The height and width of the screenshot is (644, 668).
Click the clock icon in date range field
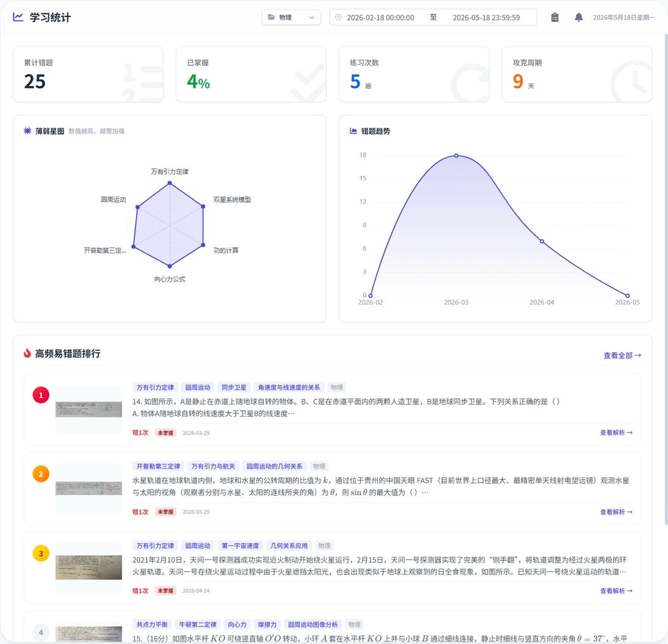[338, 18]
